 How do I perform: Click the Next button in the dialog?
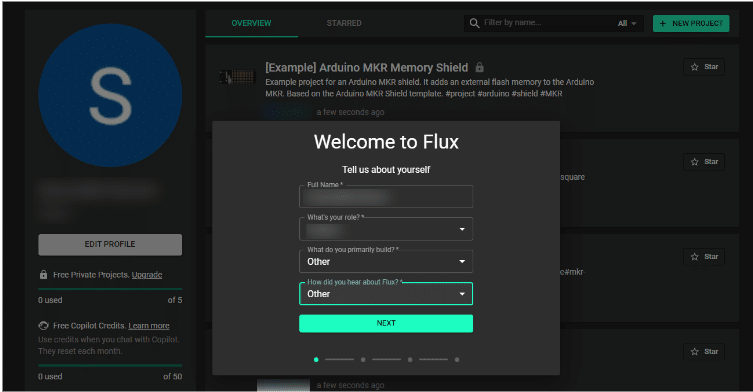pyautogui.click(x=386, y=323)
